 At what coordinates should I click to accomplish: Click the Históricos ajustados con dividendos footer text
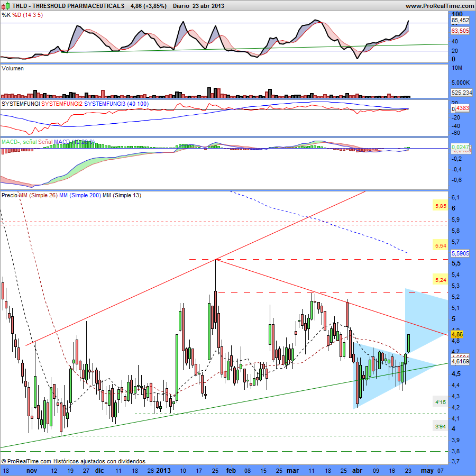[x=99, y=461]
